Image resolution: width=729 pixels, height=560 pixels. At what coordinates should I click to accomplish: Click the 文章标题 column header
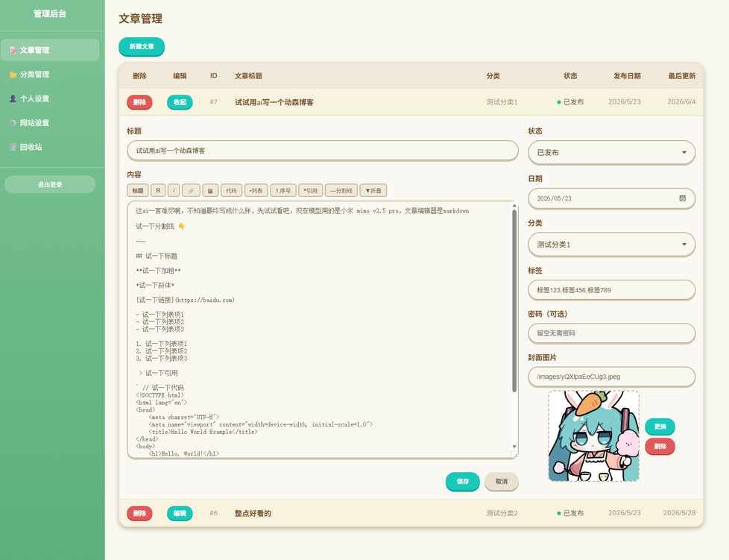pos(248,76)
